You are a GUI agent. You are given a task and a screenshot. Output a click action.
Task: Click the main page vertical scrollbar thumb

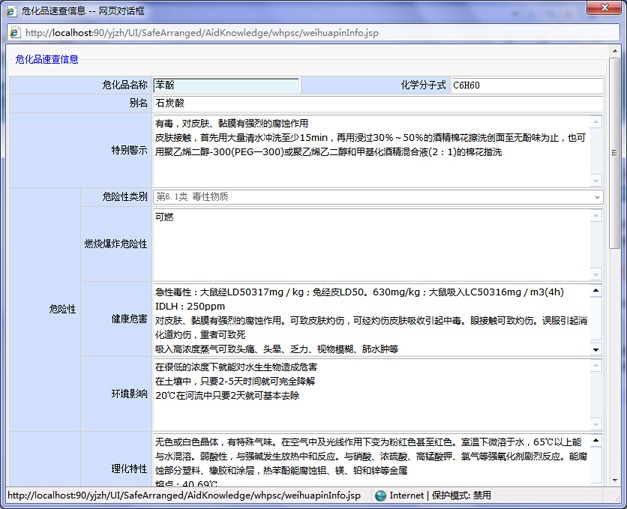[614, 150]
